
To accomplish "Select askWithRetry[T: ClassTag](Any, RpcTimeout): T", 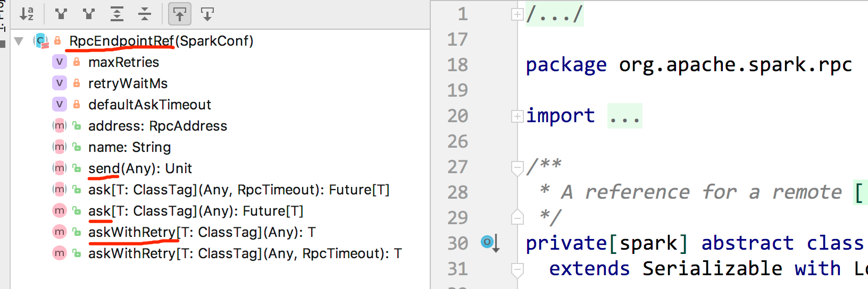I will coord(245,253).
